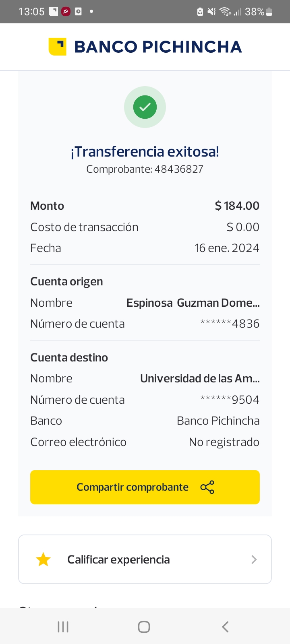Screen dimensions: 290x644
Task: Tap the battery icon in status bar
Action: click(x=269, y=12)
